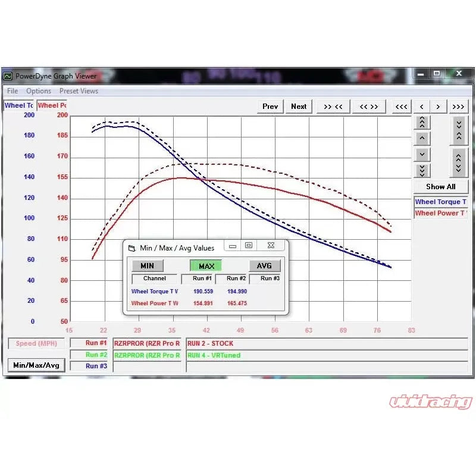The width and height of the screenshot is (476, 476).
Task: Nudge graph down with single down chevron
Action: [422, 154]
